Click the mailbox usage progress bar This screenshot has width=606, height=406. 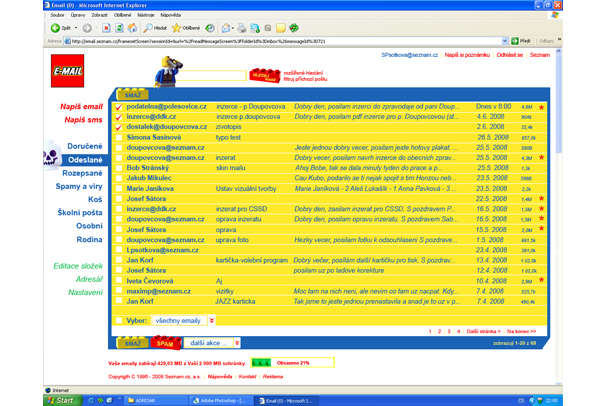point(261,362)
